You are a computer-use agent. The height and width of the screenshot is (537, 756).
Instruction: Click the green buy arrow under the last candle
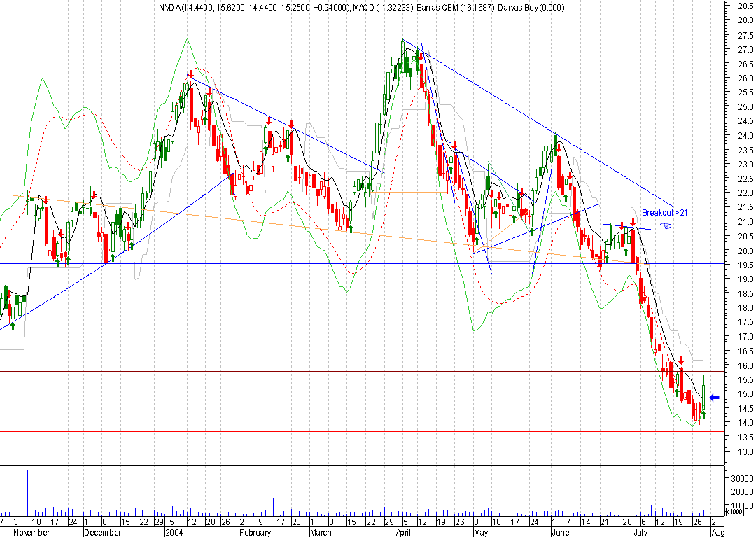703,415
